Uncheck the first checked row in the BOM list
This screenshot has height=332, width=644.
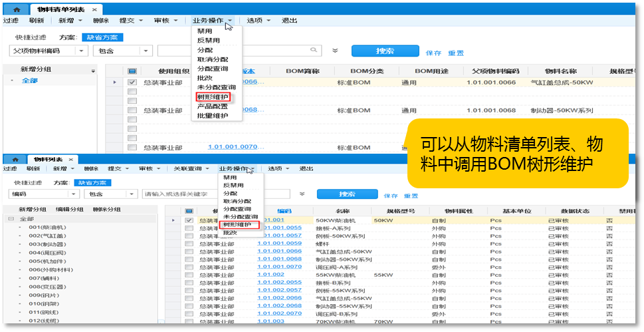tap(132, 83)
